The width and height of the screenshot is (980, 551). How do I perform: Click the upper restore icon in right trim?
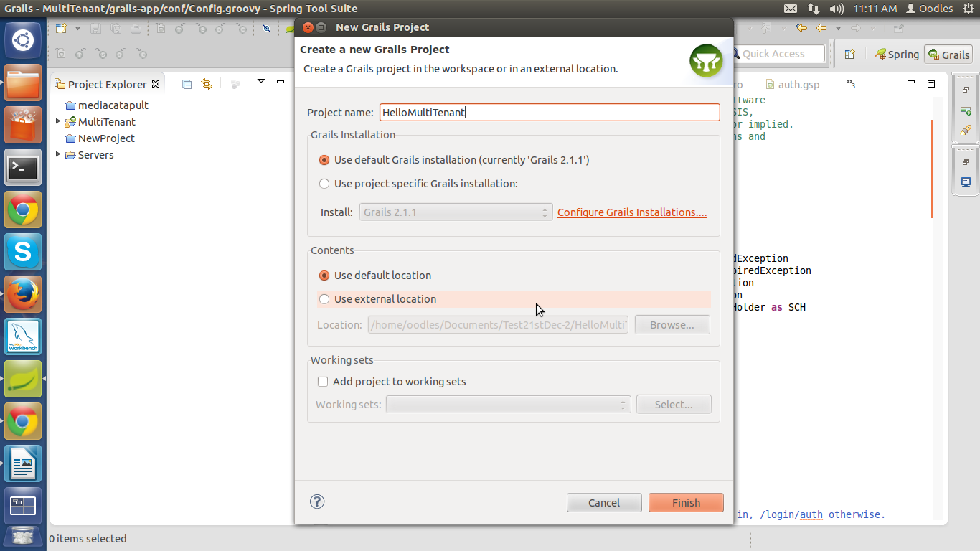pos(966,90)
